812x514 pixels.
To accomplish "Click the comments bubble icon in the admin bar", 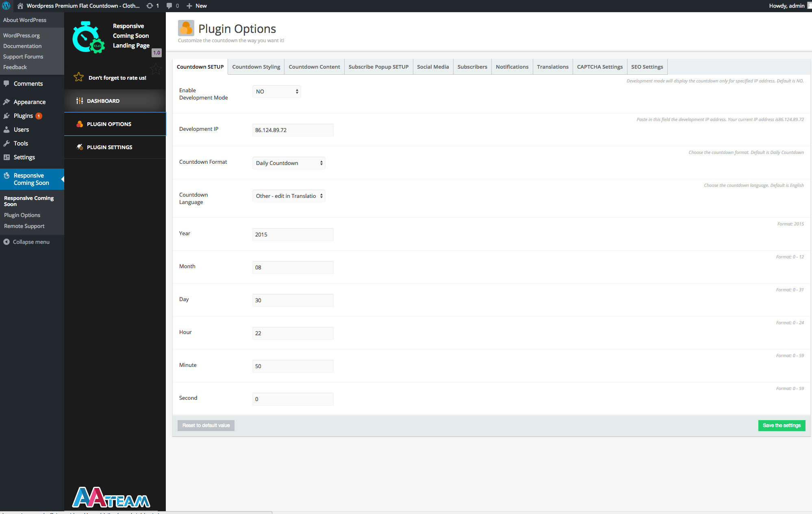I will [x=169, y=6].
